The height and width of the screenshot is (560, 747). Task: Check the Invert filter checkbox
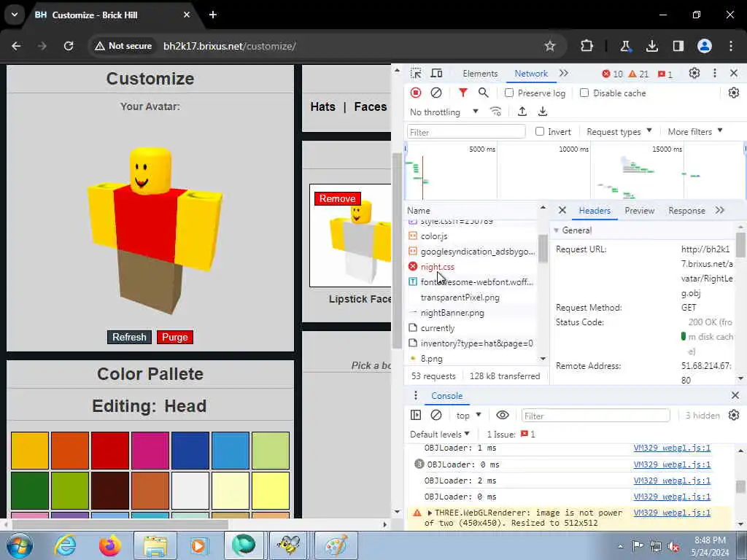pyautogui.click(x=539, y=131)
